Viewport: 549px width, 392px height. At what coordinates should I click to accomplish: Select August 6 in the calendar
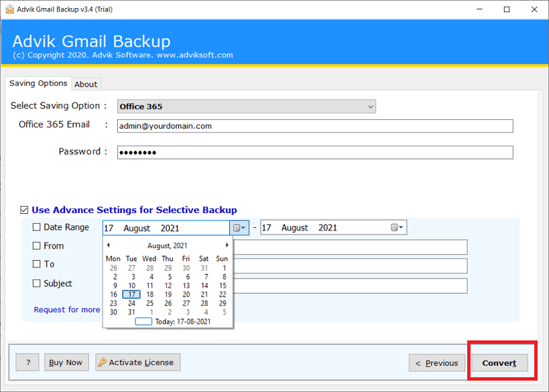(x=188, y=277)
